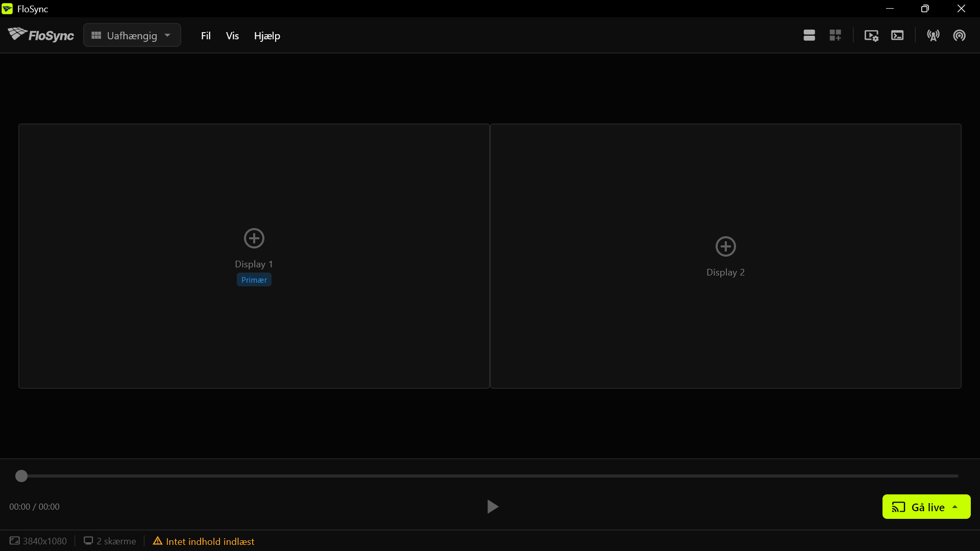Start playback with the play button

click(493, 507)
